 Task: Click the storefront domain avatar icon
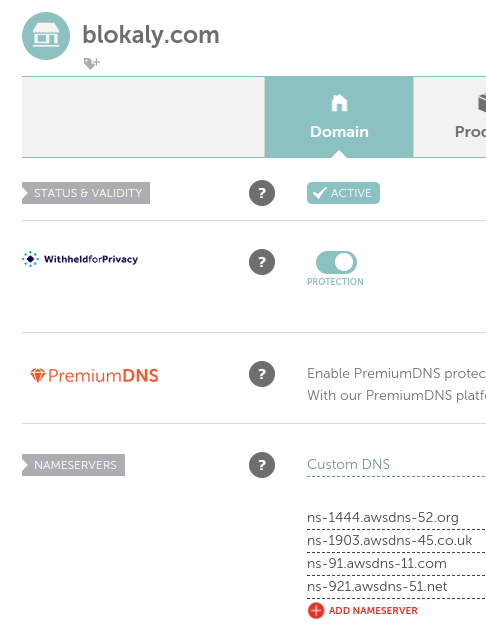[46, 36]
